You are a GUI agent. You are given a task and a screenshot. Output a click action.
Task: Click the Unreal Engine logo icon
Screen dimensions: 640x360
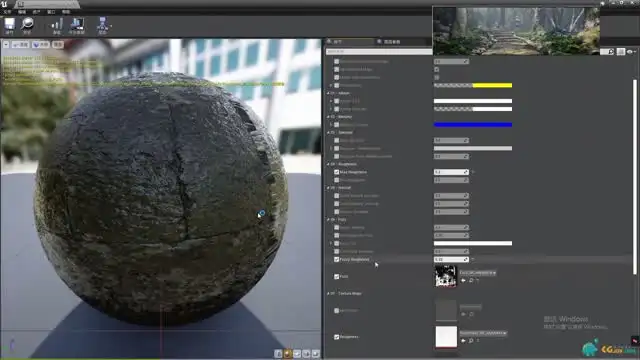click(x=4, y=4)
